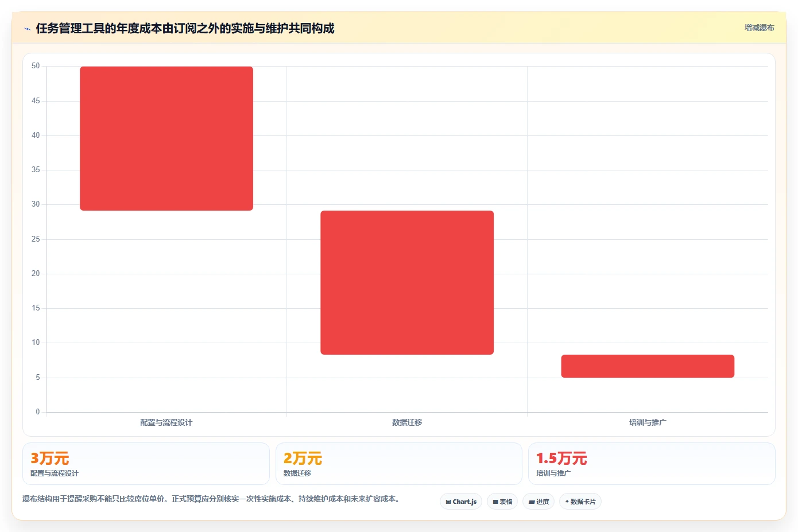Click the y-axis value 0
This screenshot has width=798, height=532.
pos(38,411)
